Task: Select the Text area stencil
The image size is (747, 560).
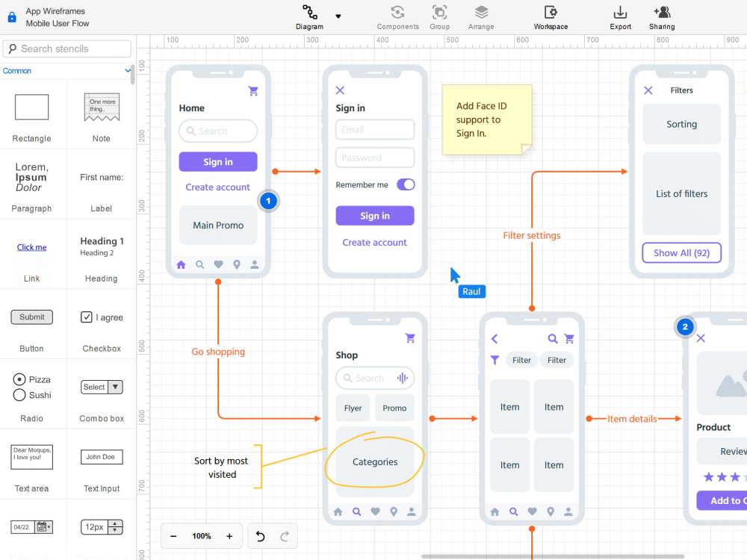Action: (x=31, y=457)
